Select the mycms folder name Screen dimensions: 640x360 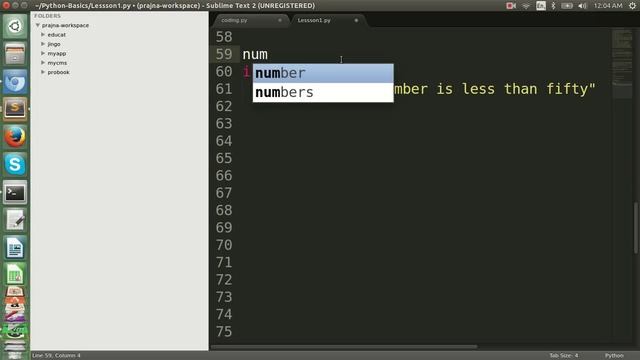[x=57, y=63]
